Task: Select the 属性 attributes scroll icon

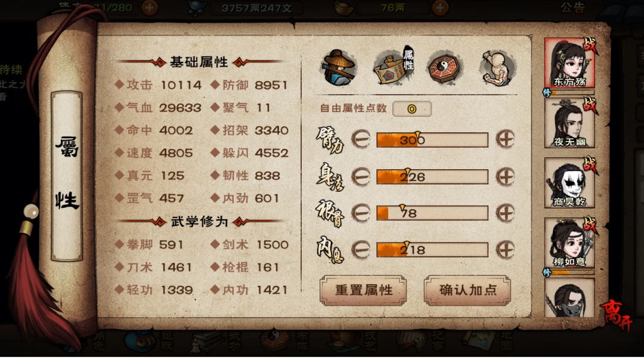Action: point(394,66)
